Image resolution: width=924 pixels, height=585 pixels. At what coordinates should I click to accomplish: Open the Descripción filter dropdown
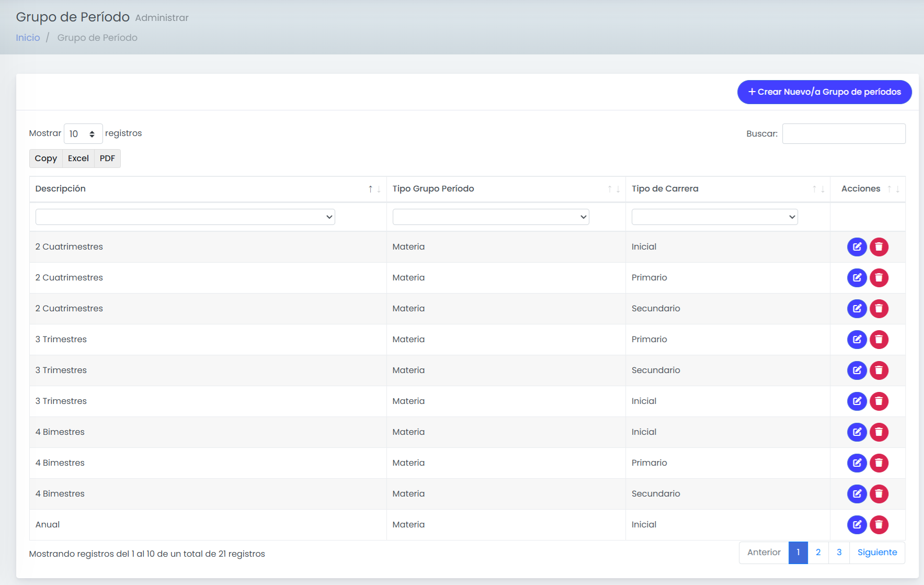(x=185, y=217)
